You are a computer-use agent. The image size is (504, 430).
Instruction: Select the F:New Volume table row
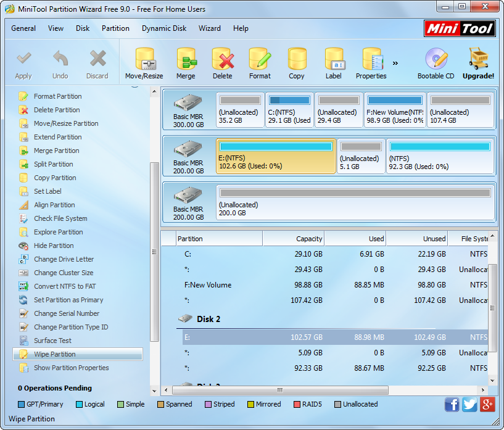[x=208, y=285]
